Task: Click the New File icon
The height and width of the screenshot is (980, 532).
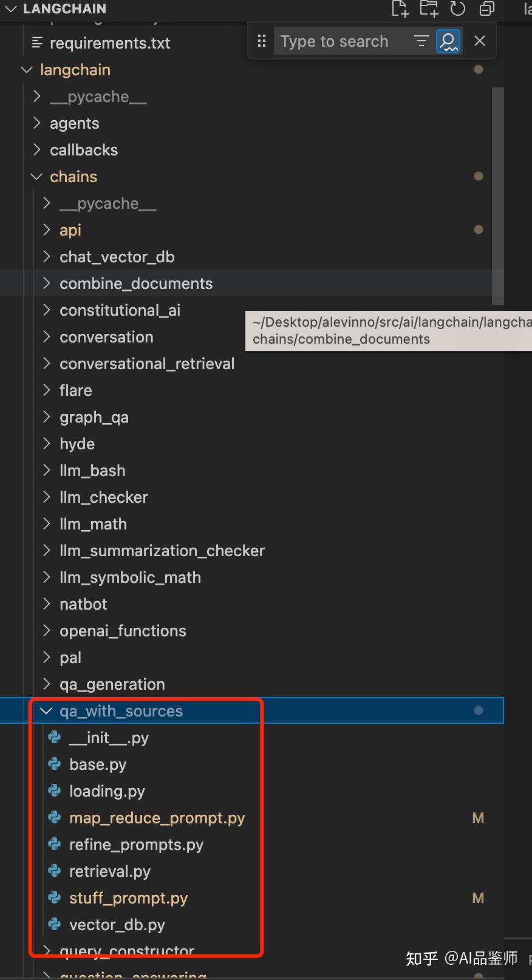Action: point(400,9)
